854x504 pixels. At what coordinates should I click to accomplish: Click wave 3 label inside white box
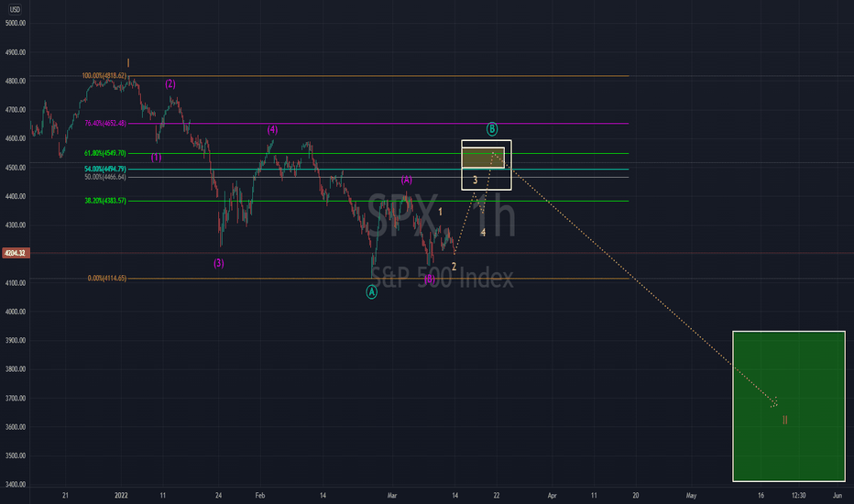[475, 181]
